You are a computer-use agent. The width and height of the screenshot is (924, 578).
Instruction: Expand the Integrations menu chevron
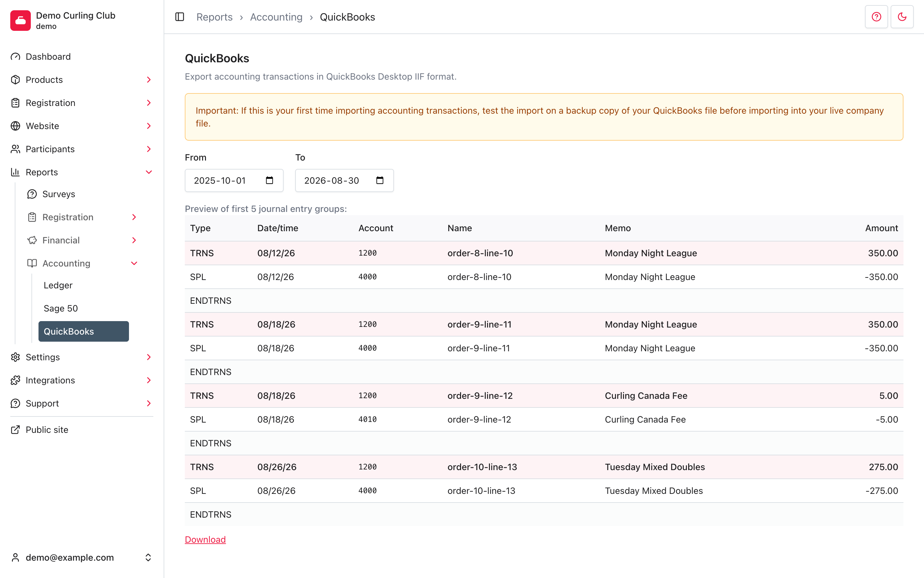click(149, 381)
